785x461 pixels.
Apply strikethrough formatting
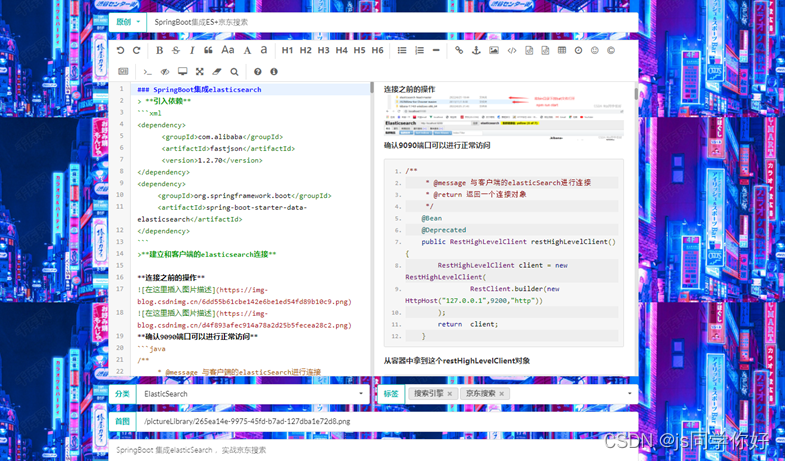point(176,50)
